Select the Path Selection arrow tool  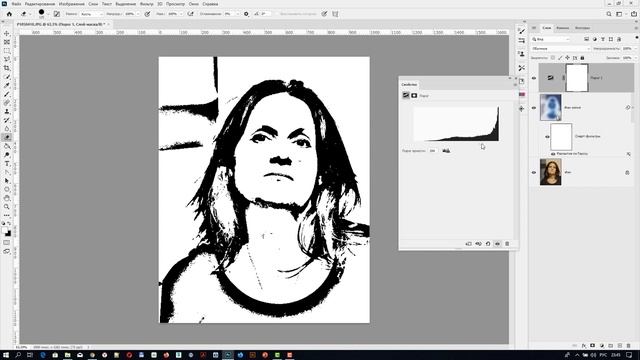coord(7,180)
